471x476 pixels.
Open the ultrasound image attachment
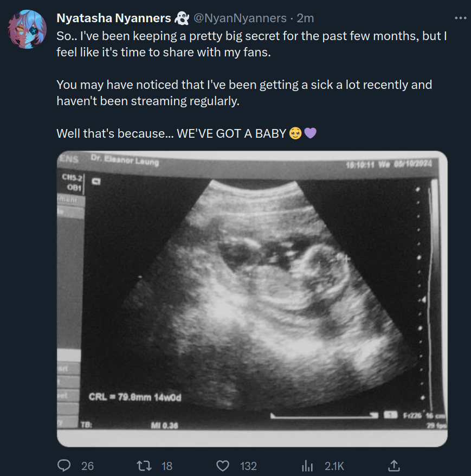252,298
